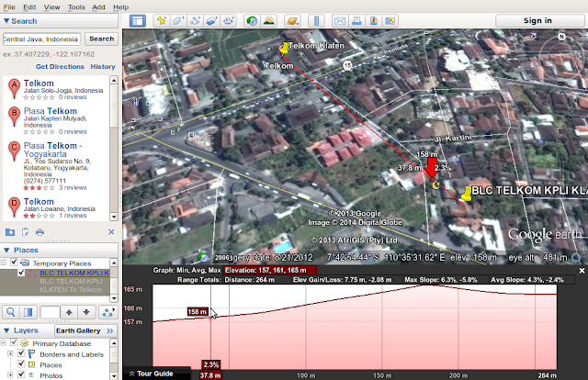Click the Record a Tour icon
This screenshot has width=588, height=380.
click(x=229, y=20)
